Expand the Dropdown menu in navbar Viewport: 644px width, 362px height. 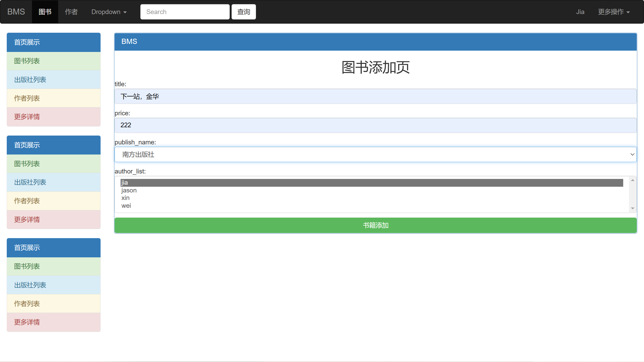pyautogui.click(x=108, y=12)
